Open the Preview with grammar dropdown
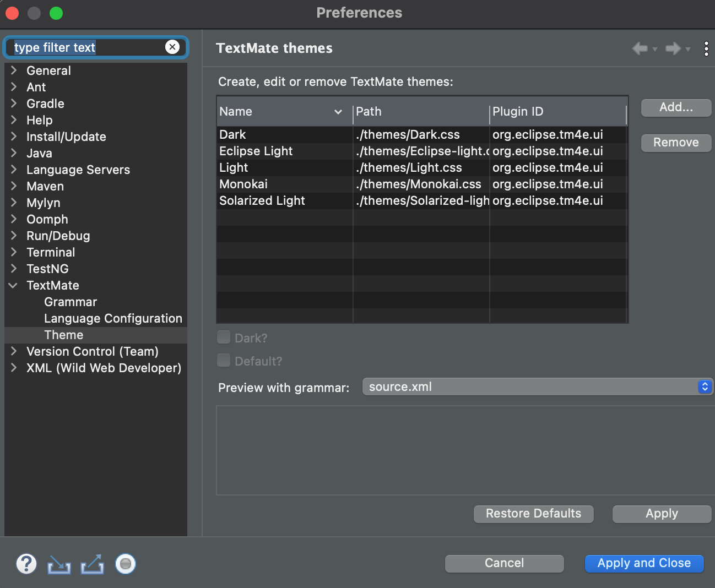The width and height of the screenshot is (715, 588). pos(703,386)
